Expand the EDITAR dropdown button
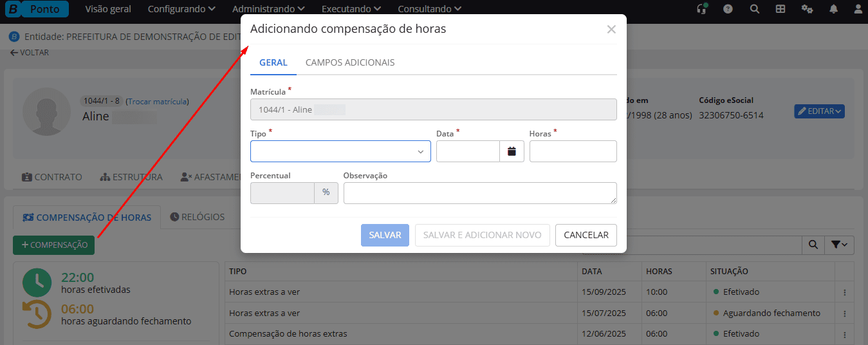This screenshot has height=345, width=868. pyautogui.click(x=819, y=111)
